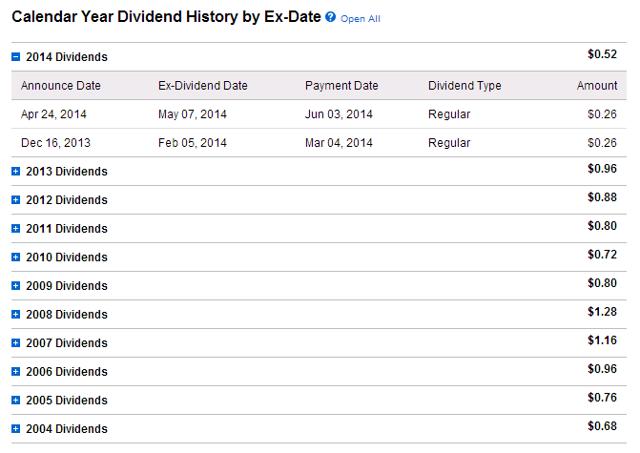
Task: Expand the 2009 Dividends plus icon
Action: (x=16, y=286)
